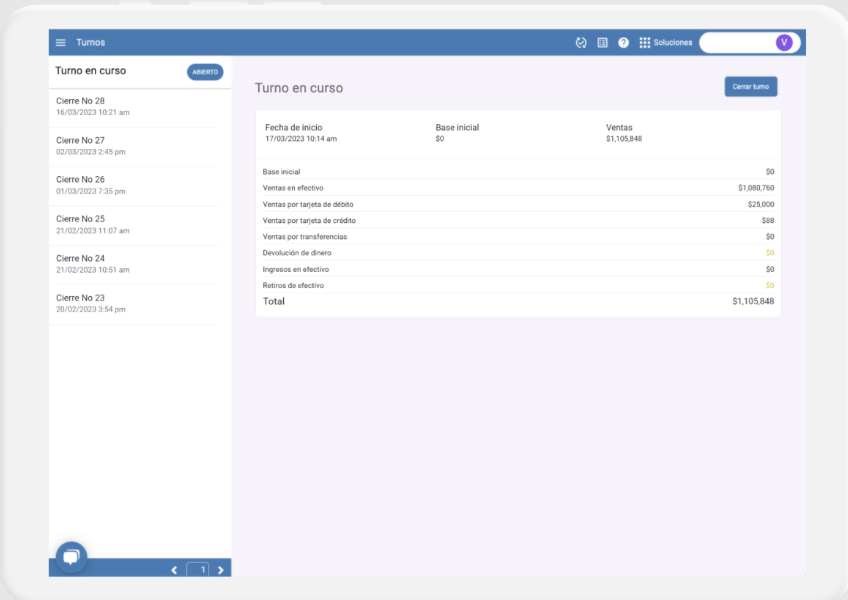Open the help question mark icon

click(623, 43)
